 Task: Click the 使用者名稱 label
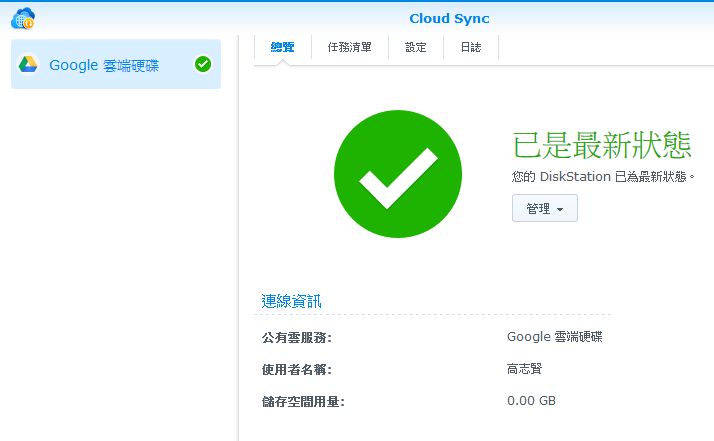coord(297,369)
